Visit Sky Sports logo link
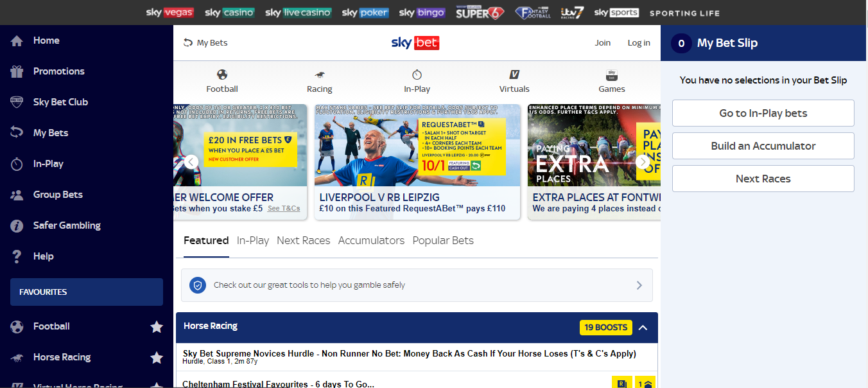This screenshot has height=388, width=868. (616, 12)
